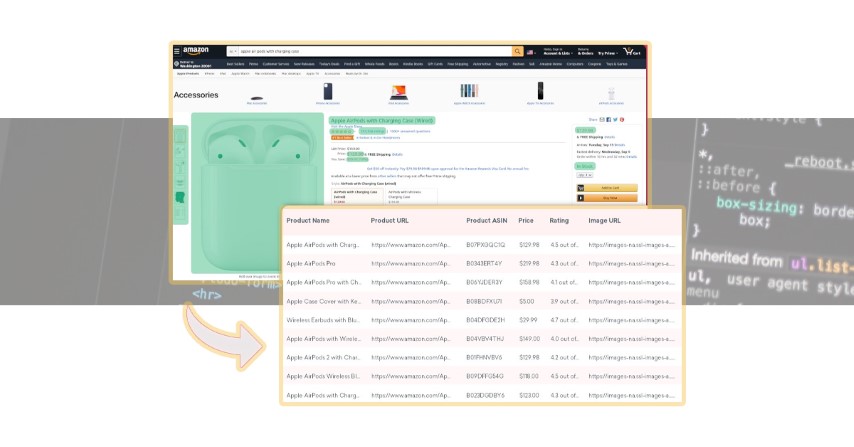854x447 pixels.
Task: Share product on Pinterest icon
Action: (x=622, y=120)
